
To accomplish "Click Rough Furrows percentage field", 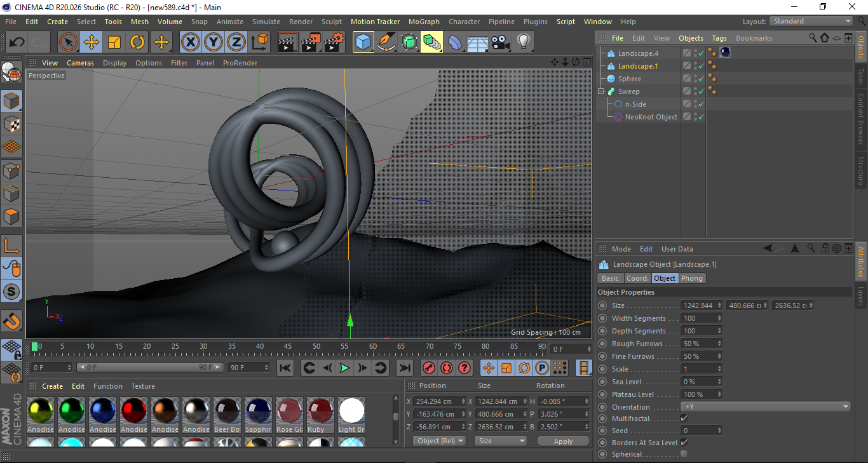I will [698, 344].
